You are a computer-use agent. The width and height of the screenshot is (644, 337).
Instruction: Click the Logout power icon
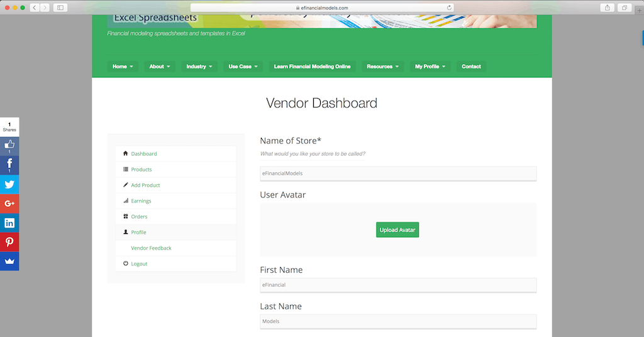(x=126, y=263)
